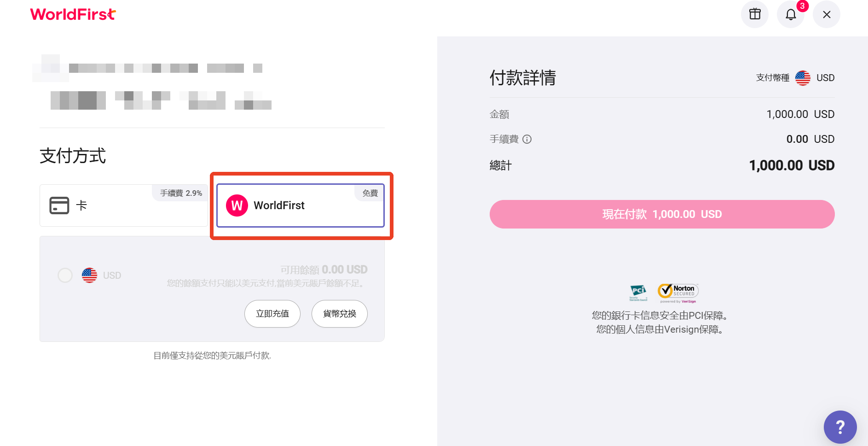Viewport: 868px width, 446px height.
Task: Click the 貨幣兌換 button
Action: [340, 314]
